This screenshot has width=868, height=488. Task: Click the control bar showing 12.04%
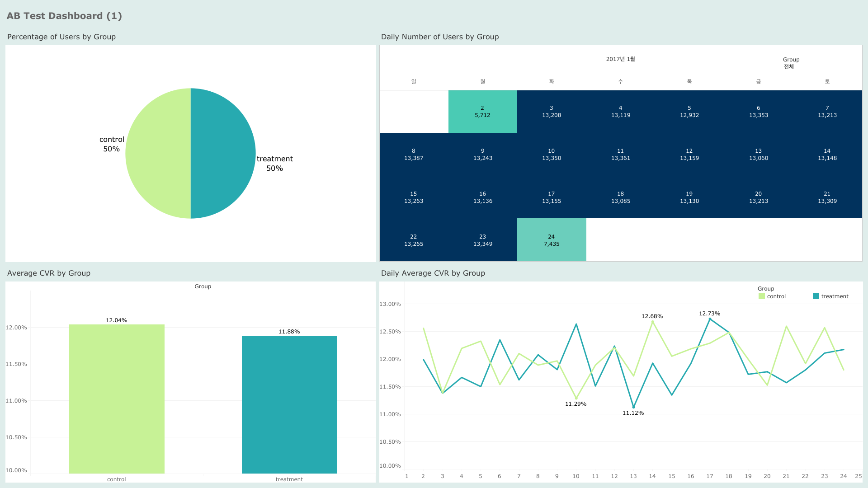coord(117,399)
